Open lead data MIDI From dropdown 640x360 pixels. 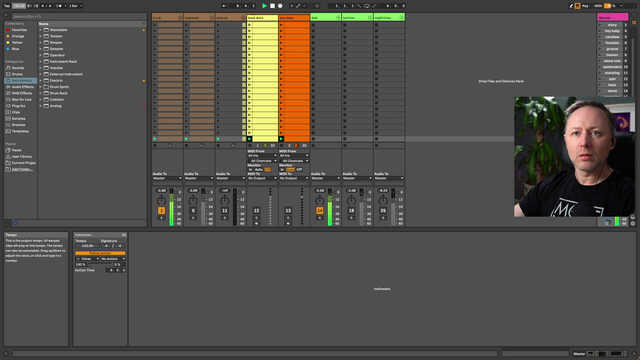coord(262,156)
